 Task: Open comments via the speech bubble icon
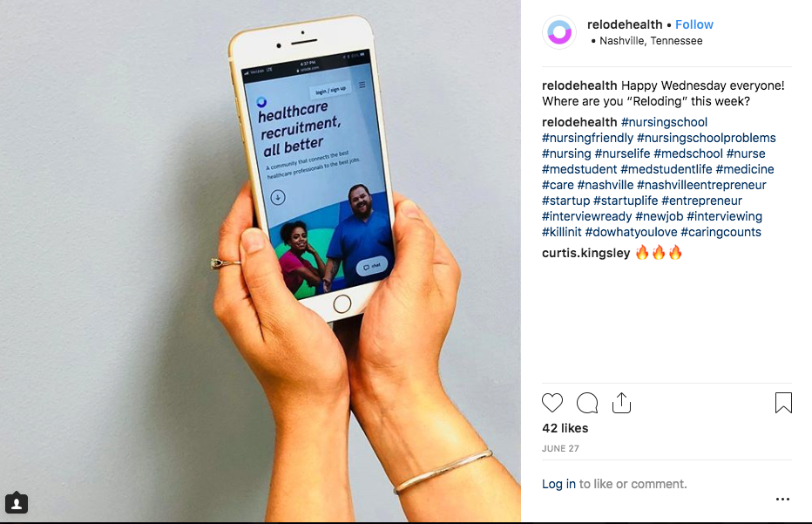coord(586,403)
